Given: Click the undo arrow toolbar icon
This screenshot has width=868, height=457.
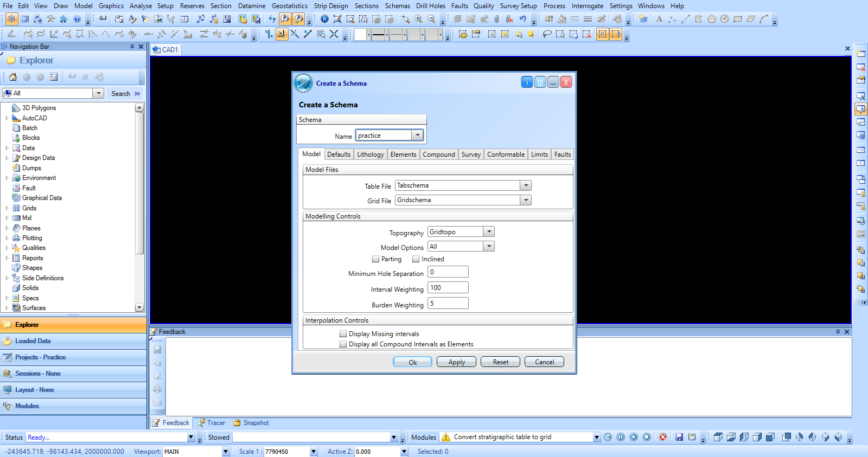Looking at the screenshot, I should (522, 19).
